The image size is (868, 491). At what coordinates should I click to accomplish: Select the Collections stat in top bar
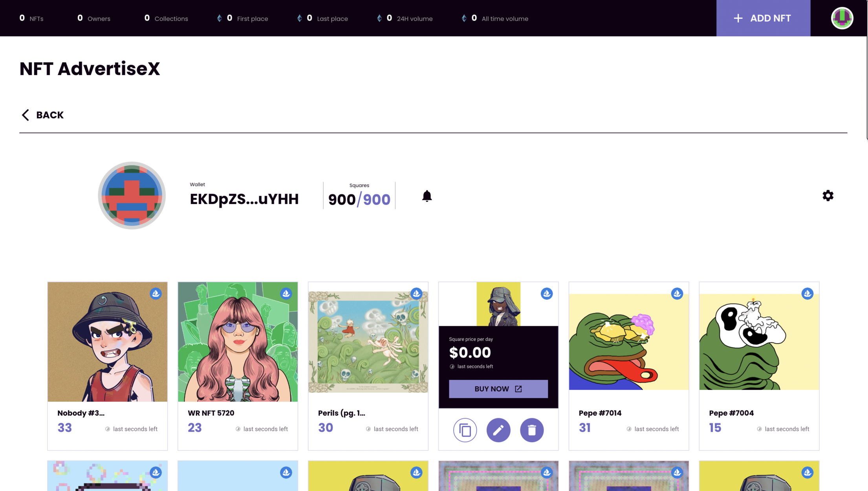click(x=166, y=18)
